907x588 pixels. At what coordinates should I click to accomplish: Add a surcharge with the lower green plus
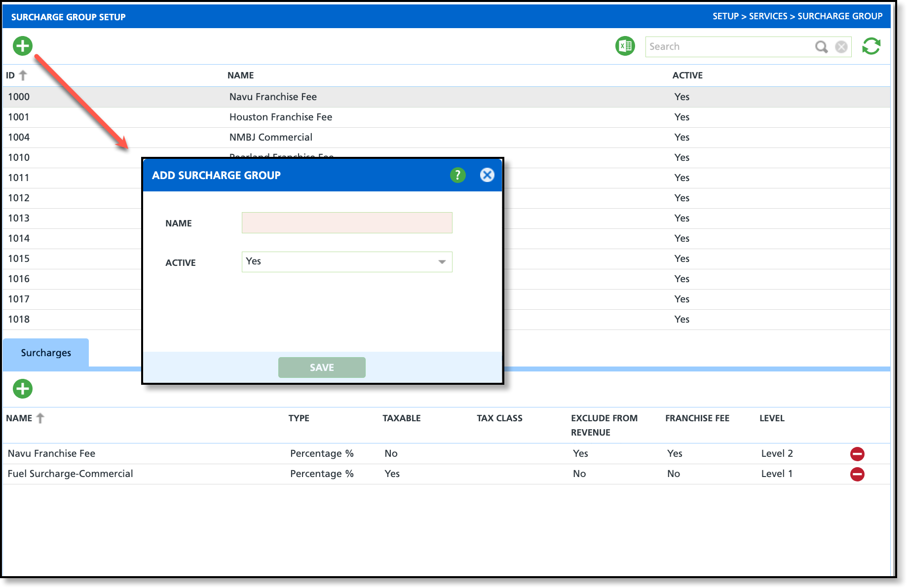pos(23,389)
